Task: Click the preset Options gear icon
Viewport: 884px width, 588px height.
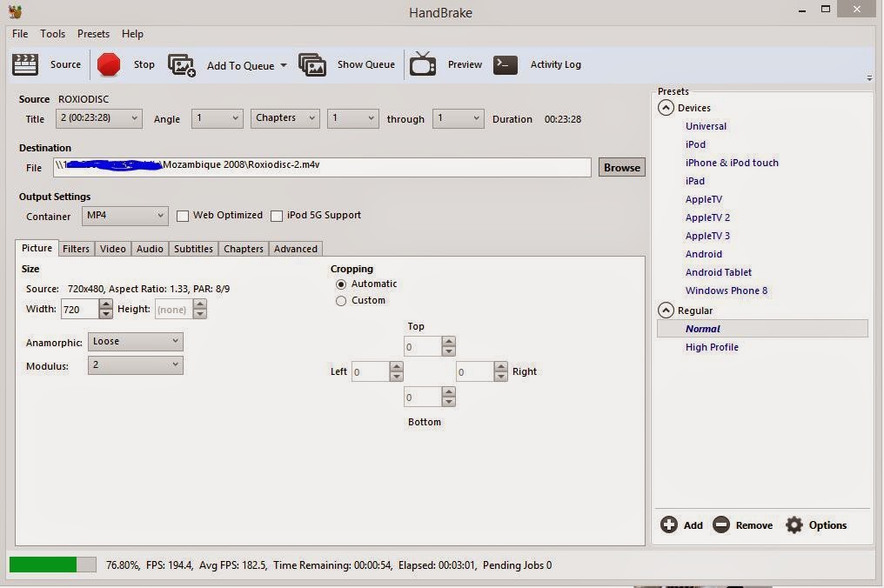Action: [x=794, y=525]
